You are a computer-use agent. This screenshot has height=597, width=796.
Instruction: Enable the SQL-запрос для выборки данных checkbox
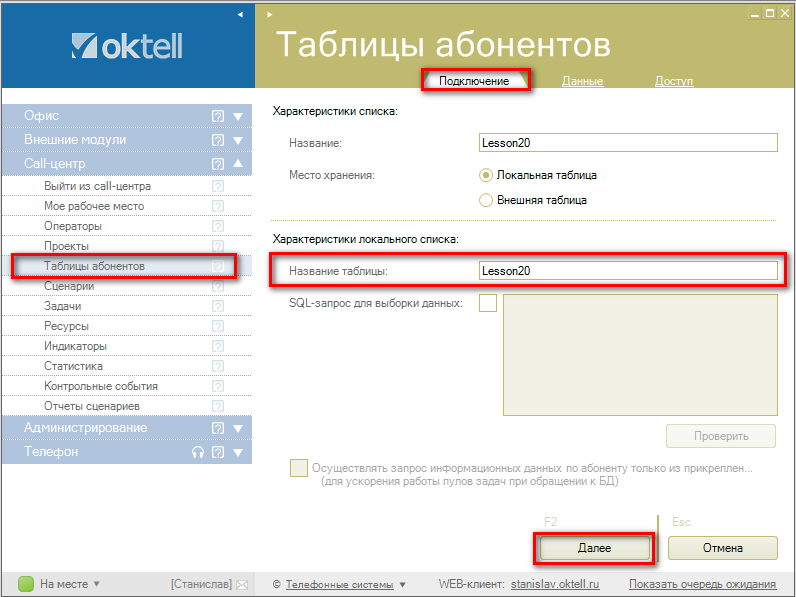pos(488,304)
